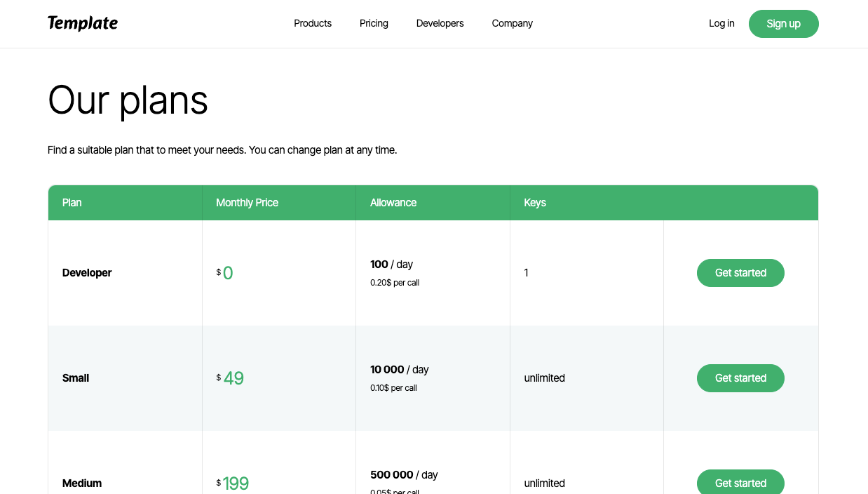Click the plan description text under heading
Image resolution: width=868 pixels, height=494 pixels.
coord(222,150)
